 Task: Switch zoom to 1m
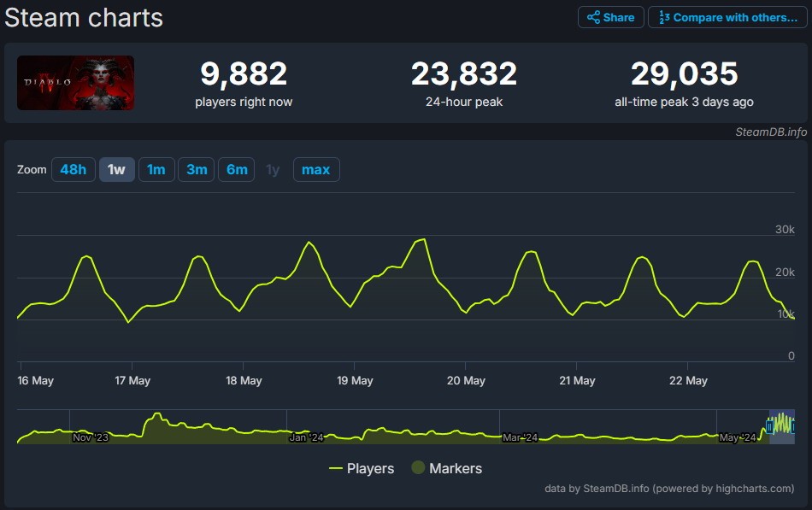coord(156,169)
